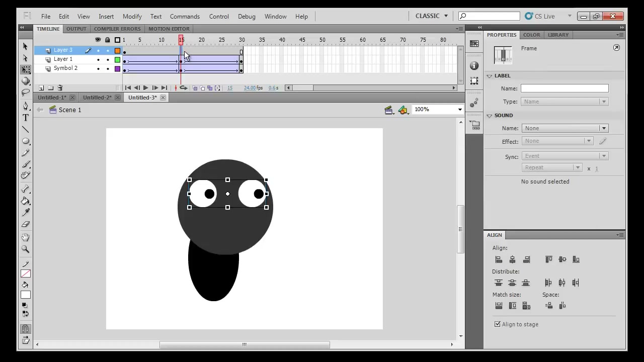Select the Free Transform tool
This screenshot has width=644, height=362.
26,69
